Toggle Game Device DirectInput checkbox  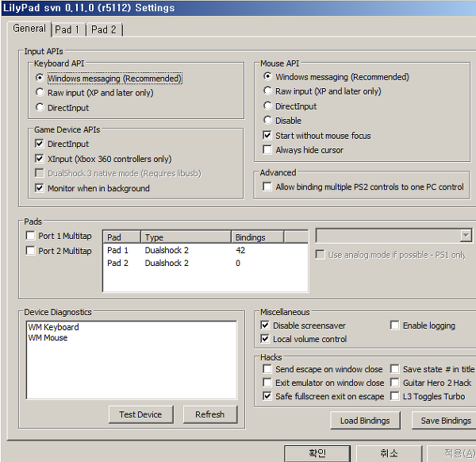(x=40, y=144)
